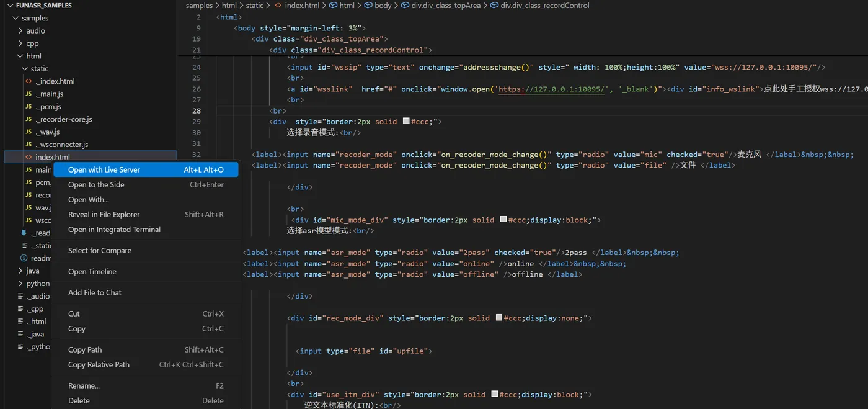868x409 pixels.
Task: Click the JS icon next to ._main.js
Action: tap(29, 94)
